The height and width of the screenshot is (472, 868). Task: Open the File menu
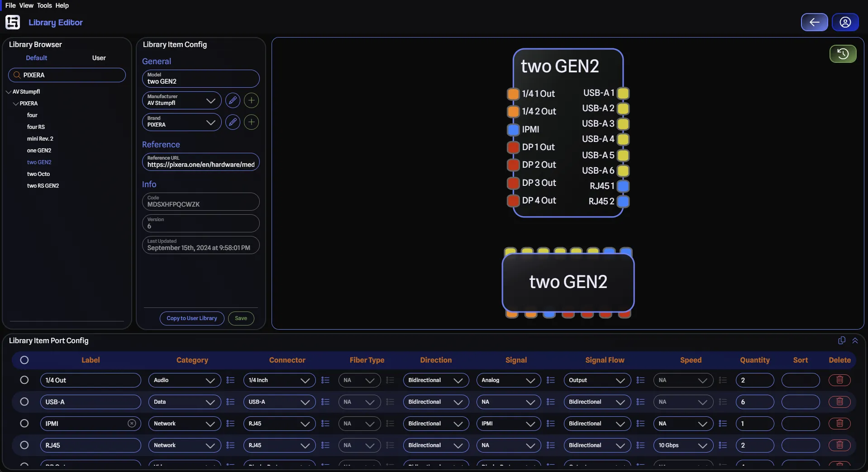10,5
